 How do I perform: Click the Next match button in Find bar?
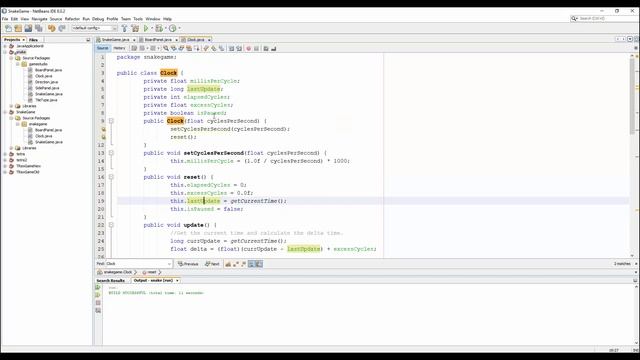(x=212, y=264)
